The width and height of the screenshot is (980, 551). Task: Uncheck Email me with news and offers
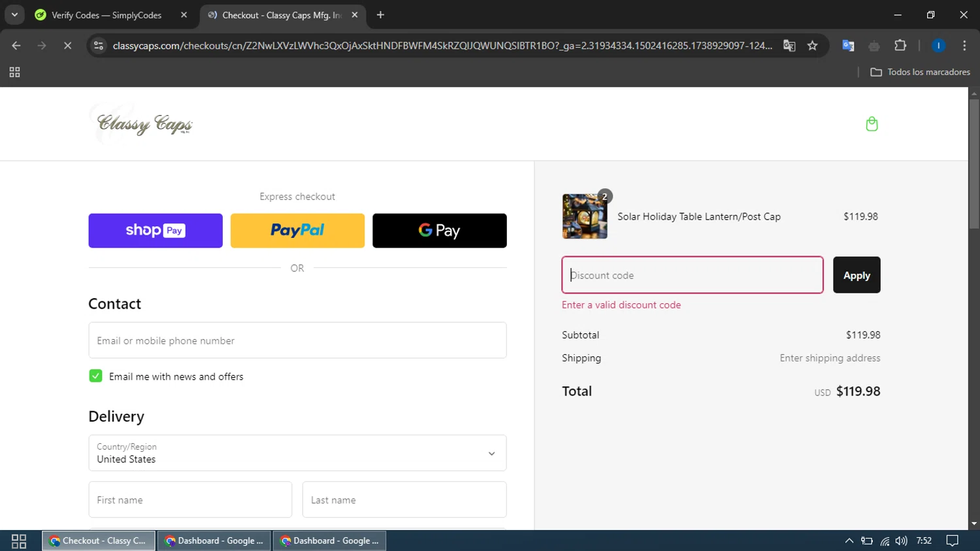95,376
